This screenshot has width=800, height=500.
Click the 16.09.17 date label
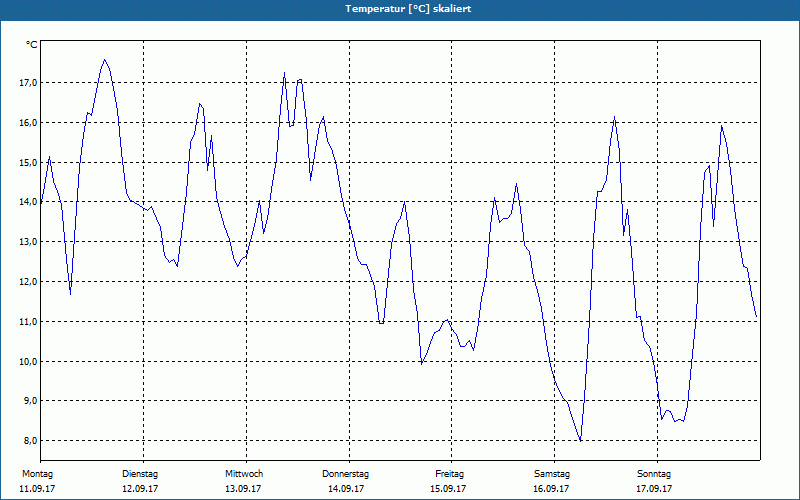click(x=551, y=489)
